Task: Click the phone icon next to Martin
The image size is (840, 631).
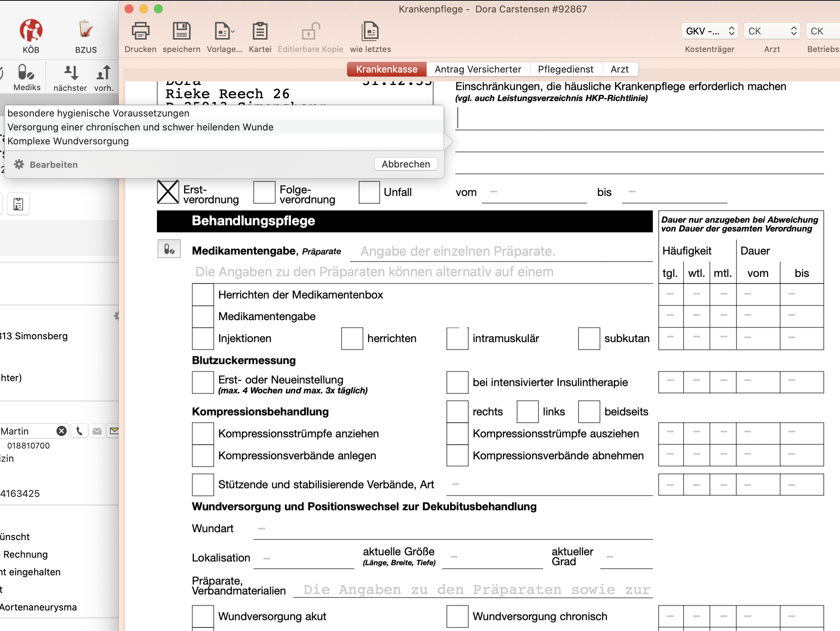Action: [x=80, y=431]
